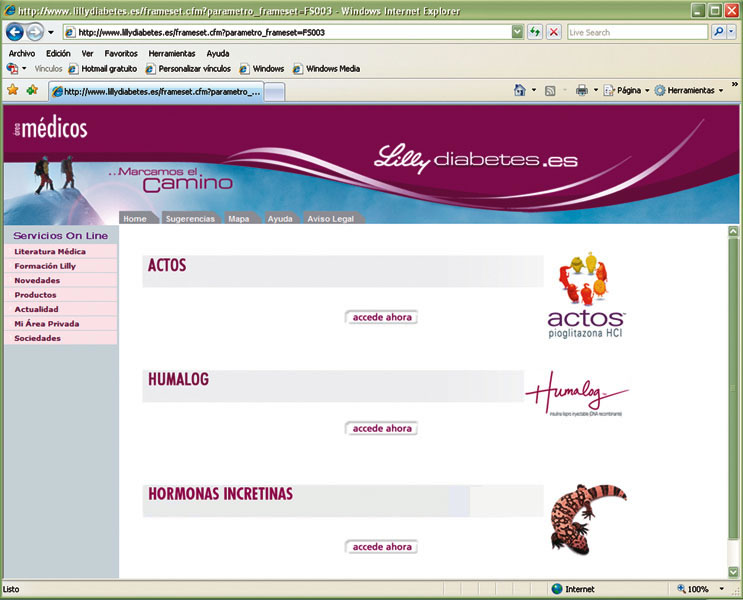Click the green Refresh arrows icon
Image resolution: width=743 pixels, height=600 pixels.
[x=535, y=32]
